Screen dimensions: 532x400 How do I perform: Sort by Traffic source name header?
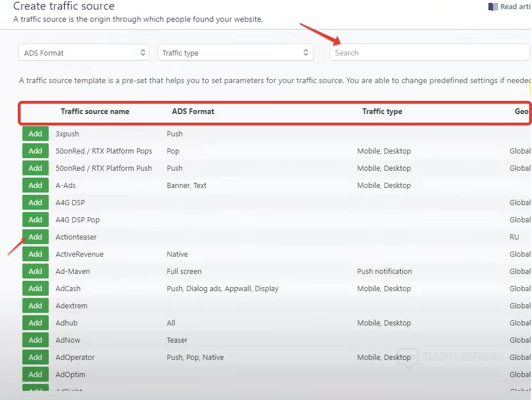(x=95, y=111)
